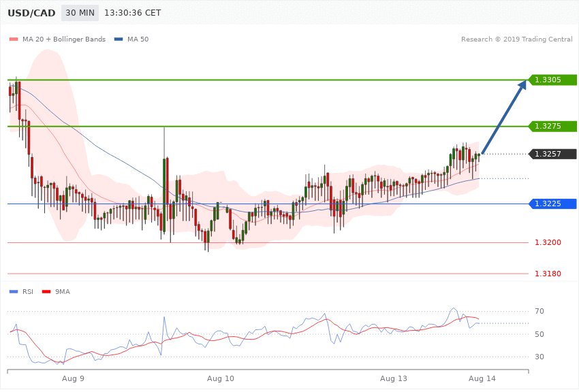Click the 1.3180 support level label

548,274
